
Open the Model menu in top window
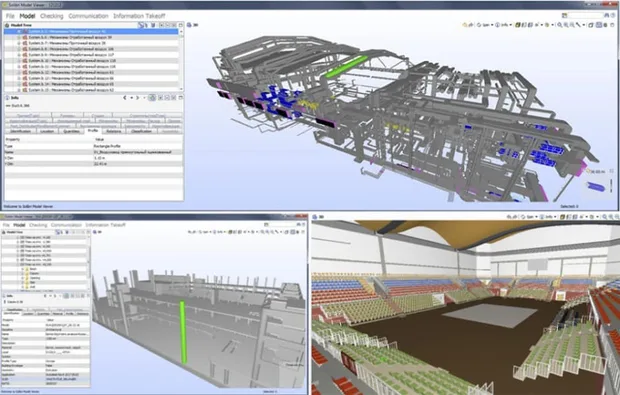click(27, 16)
